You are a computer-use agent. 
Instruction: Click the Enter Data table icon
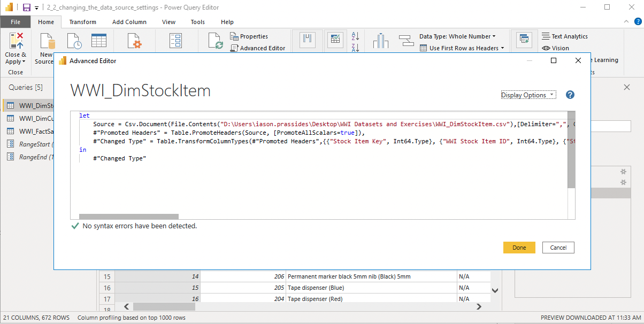click(x=98, y=41)
